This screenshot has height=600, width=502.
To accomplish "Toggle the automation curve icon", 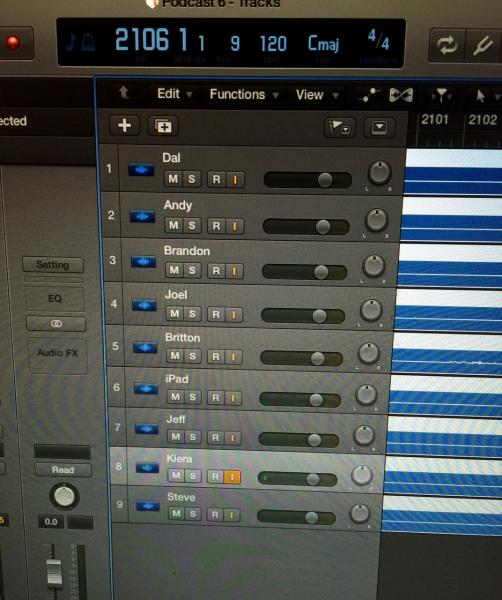I will click(369, 95).
